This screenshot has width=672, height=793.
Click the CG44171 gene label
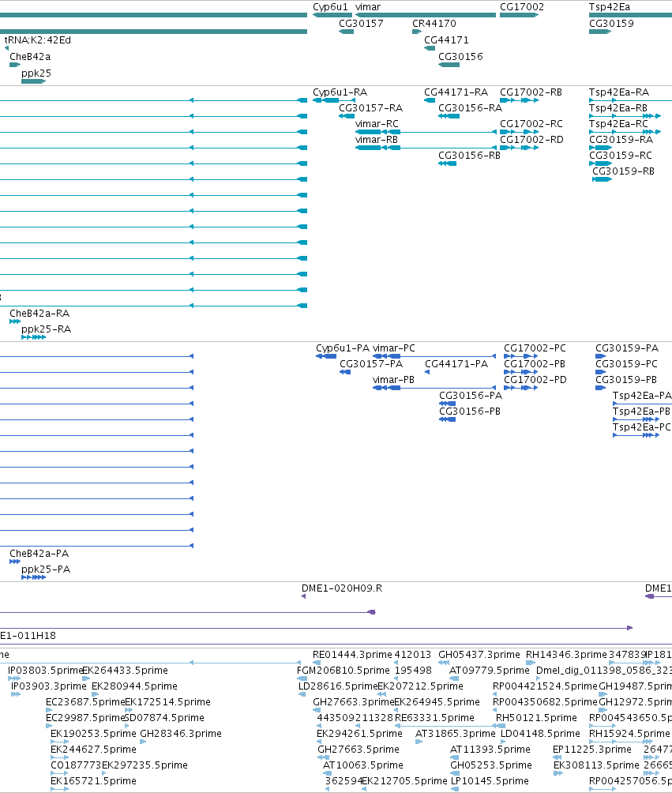pos(446,40)
